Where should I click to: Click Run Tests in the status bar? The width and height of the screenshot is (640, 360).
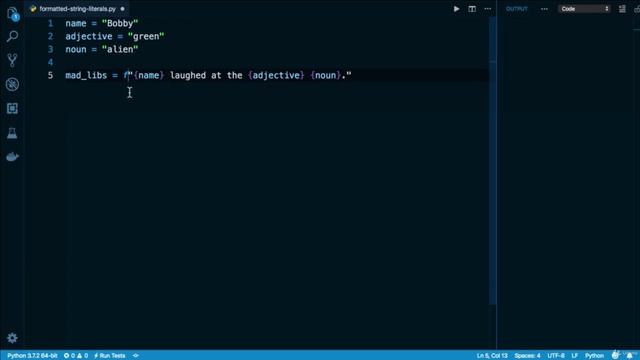110,356
